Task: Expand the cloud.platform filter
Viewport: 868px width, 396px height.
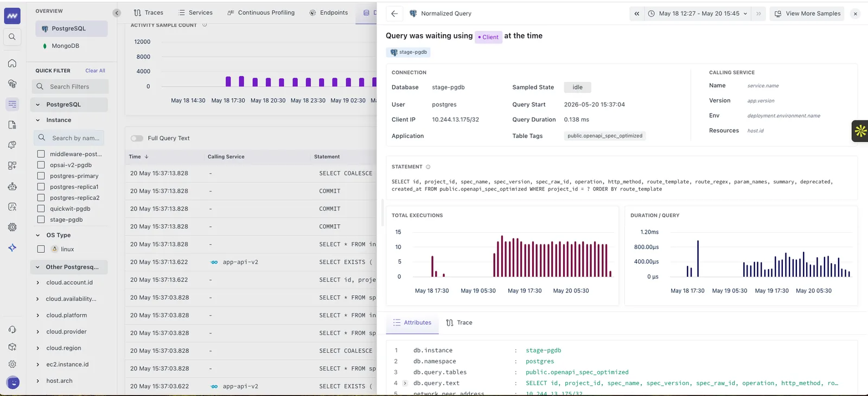Action: pyautogui.click(x=38, y=315)
